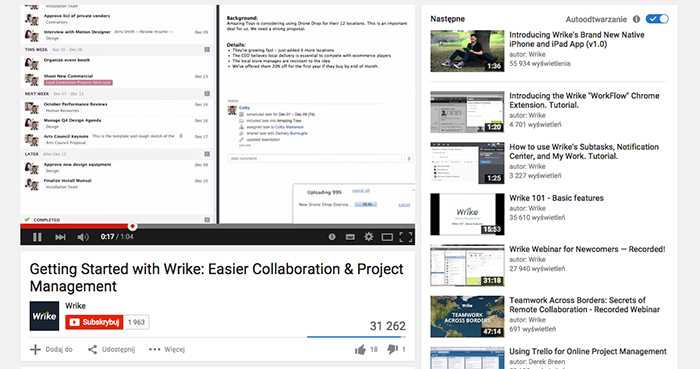Collapse the LATER section in video
The height and width of the screenshot is (369, 700).
[x=207, y=154]
